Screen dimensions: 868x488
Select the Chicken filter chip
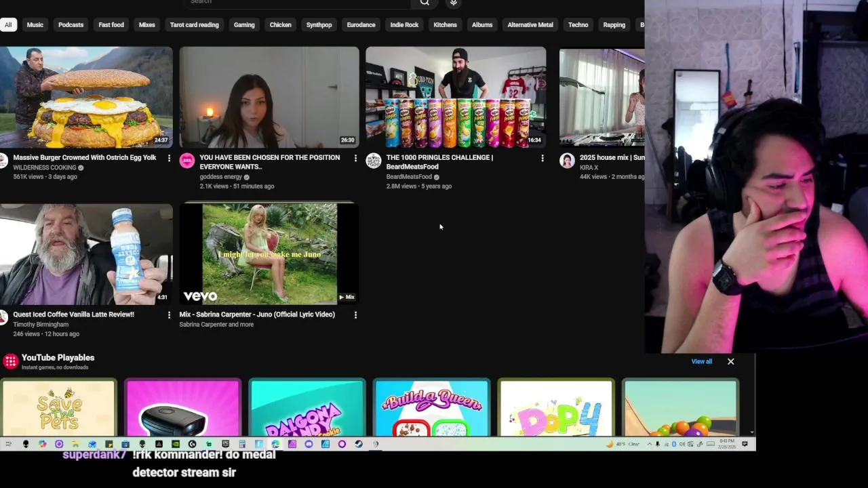point(280,25)
